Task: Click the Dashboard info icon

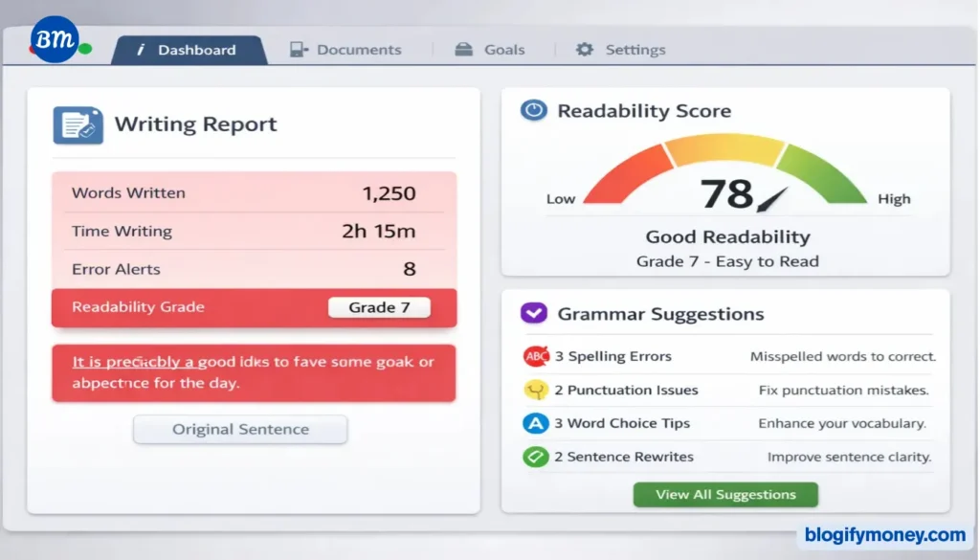Action: coord(141,50)
